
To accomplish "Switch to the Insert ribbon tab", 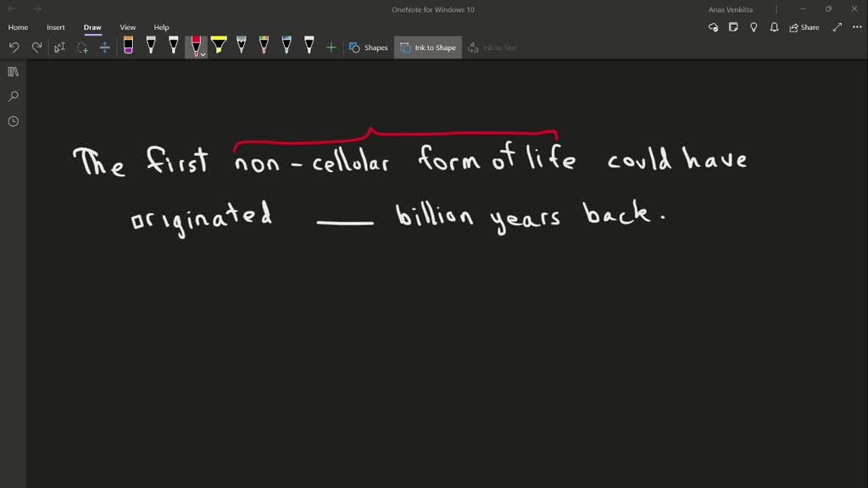I will click(x=55, y=27).
